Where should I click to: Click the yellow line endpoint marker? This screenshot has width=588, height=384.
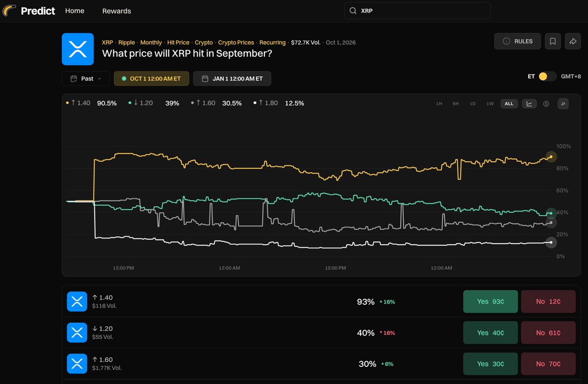(551, 157)
